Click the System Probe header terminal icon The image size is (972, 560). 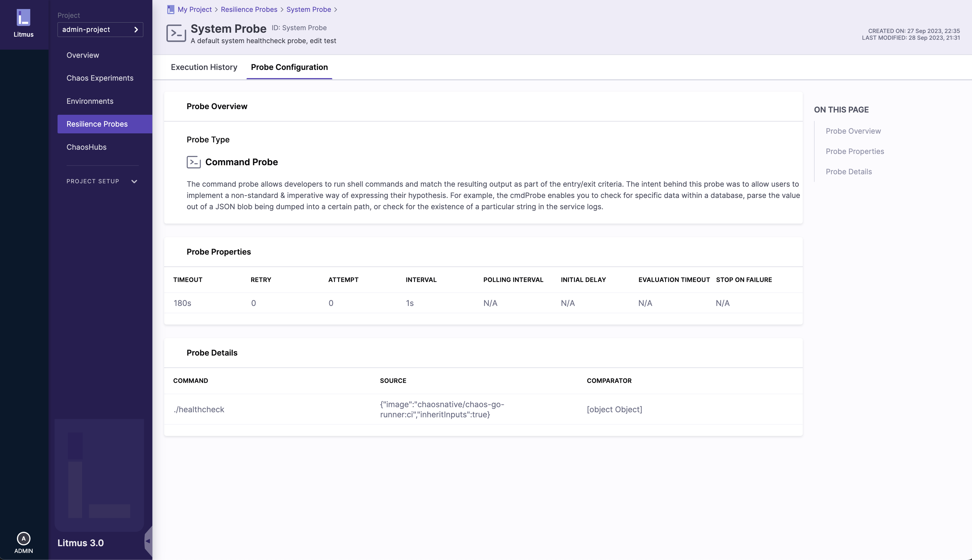point(176,34)
